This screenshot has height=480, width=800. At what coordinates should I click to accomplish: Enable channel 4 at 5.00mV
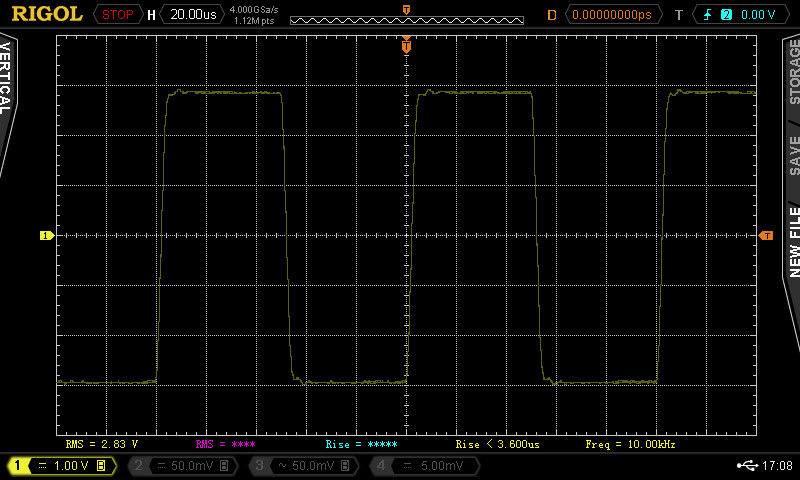424,466
